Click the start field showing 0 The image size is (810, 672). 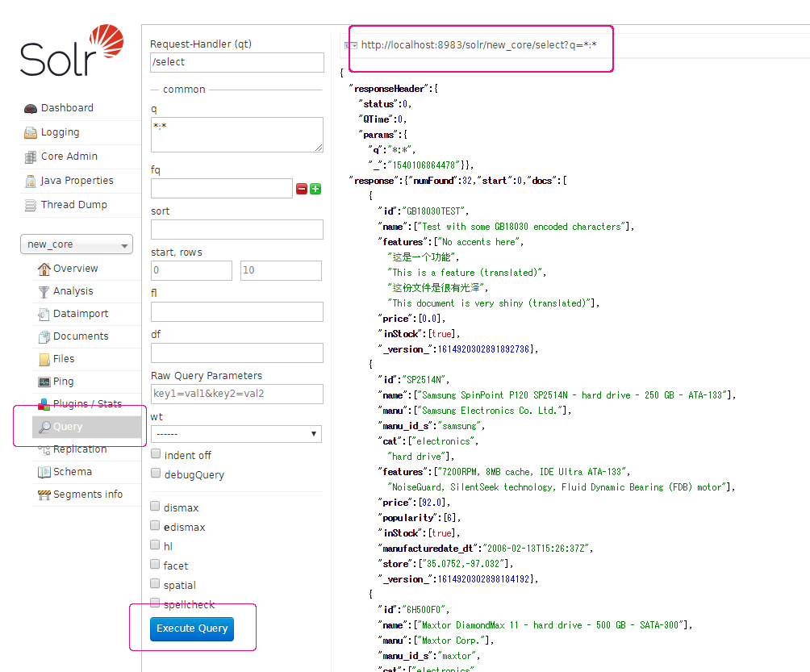(x=192, y=271)
